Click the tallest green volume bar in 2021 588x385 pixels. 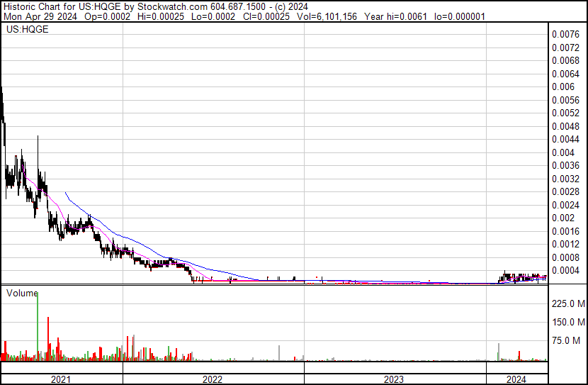click(x=38, y=326)
